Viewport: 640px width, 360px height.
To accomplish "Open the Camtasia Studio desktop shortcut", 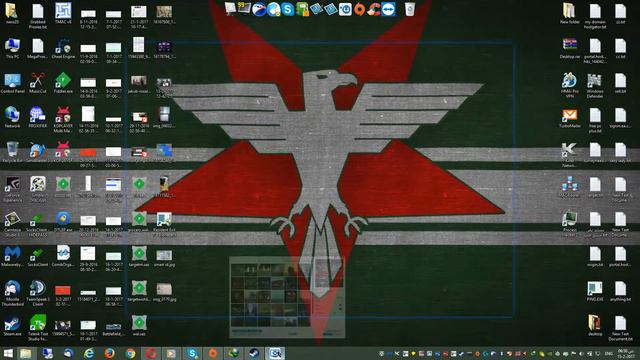I will coord(12,223).
